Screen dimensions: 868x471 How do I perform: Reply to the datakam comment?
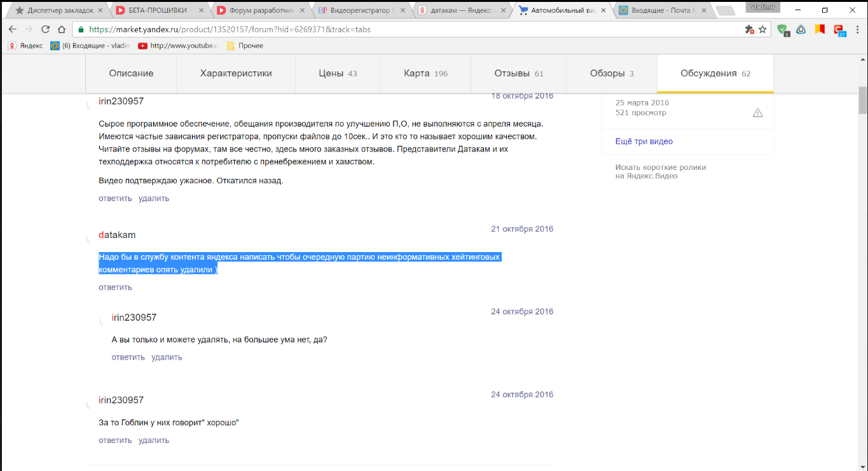coord(115,287)
